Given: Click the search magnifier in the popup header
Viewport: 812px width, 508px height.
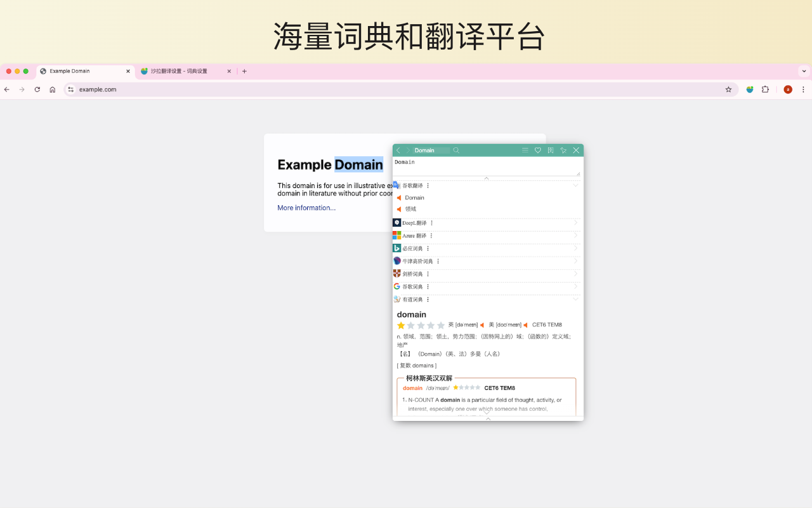Looking at the screenshot, I should (x=456, y=150).
